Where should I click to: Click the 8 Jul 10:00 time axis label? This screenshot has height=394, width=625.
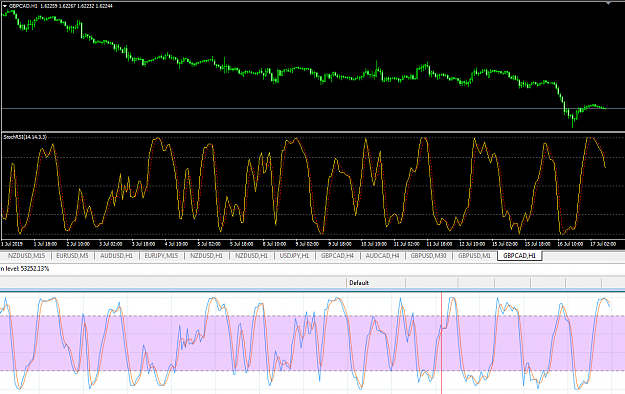coord(274,244)
